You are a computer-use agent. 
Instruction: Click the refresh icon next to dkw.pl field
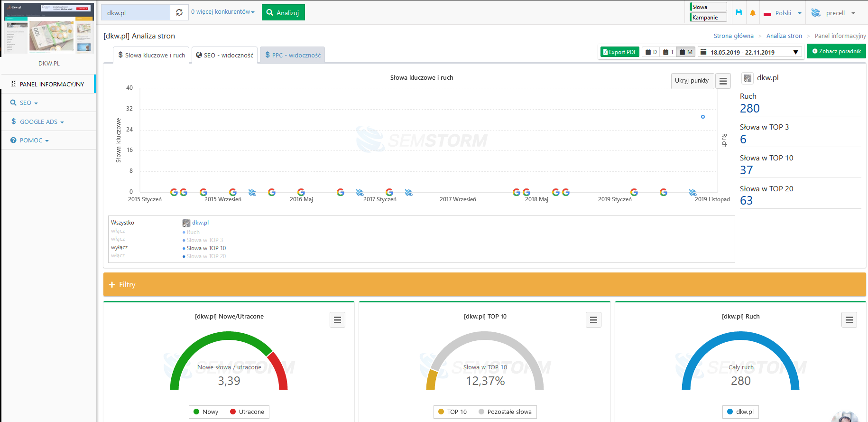pos(179,12)
